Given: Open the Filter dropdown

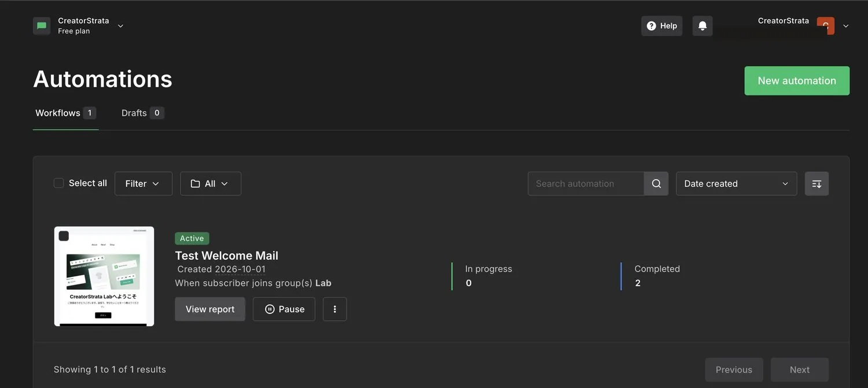Looking at the screenshot, I should 144,183.
